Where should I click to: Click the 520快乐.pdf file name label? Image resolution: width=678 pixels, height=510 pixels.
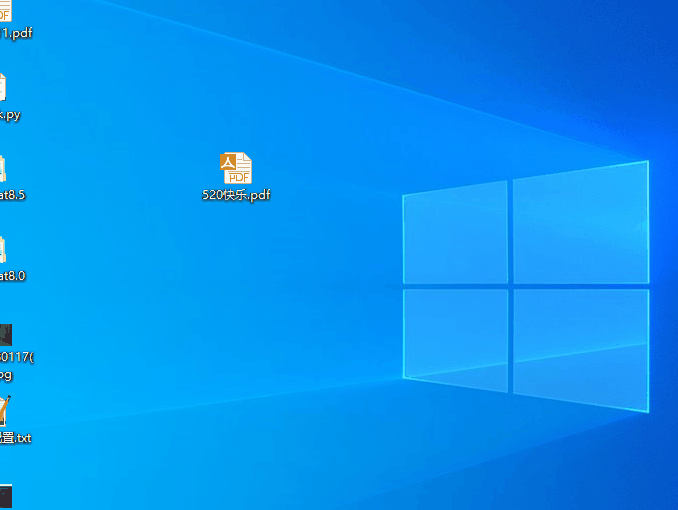tap(236, 195)
